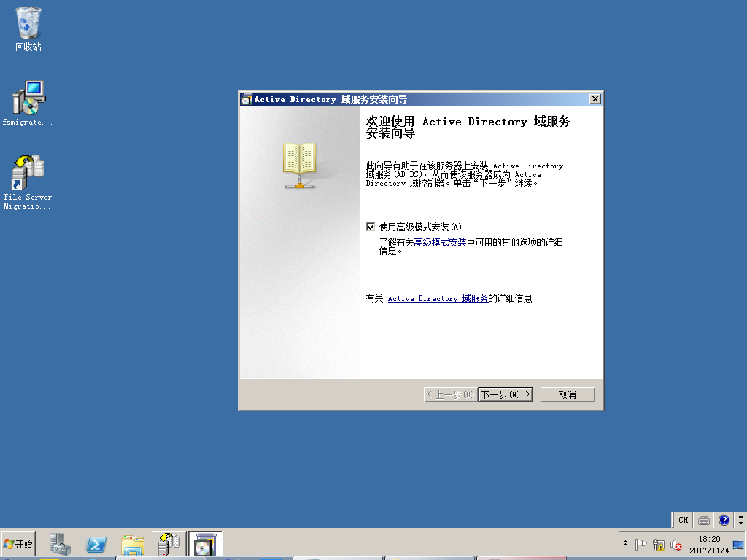Click the Next (下一步) button
This screenshot has height=560, width=747.
click(506, 394)
